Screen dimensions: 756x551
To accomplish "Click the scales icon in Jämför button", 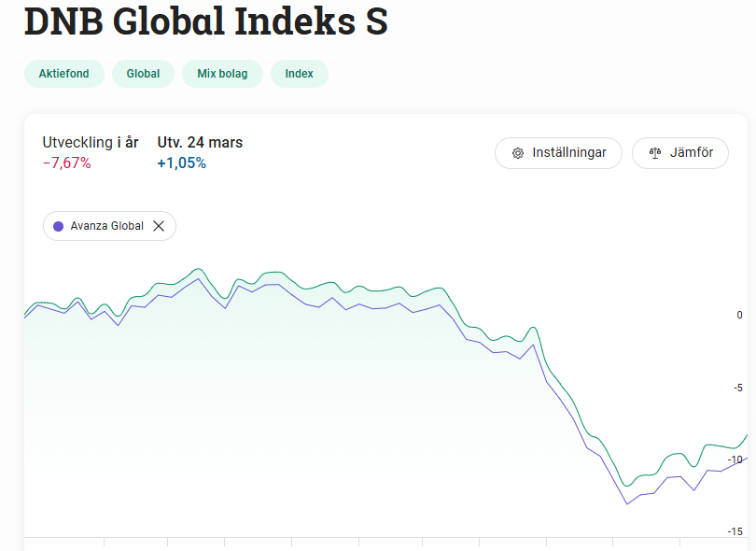I will pyautogui.click(x=655, y=153).
